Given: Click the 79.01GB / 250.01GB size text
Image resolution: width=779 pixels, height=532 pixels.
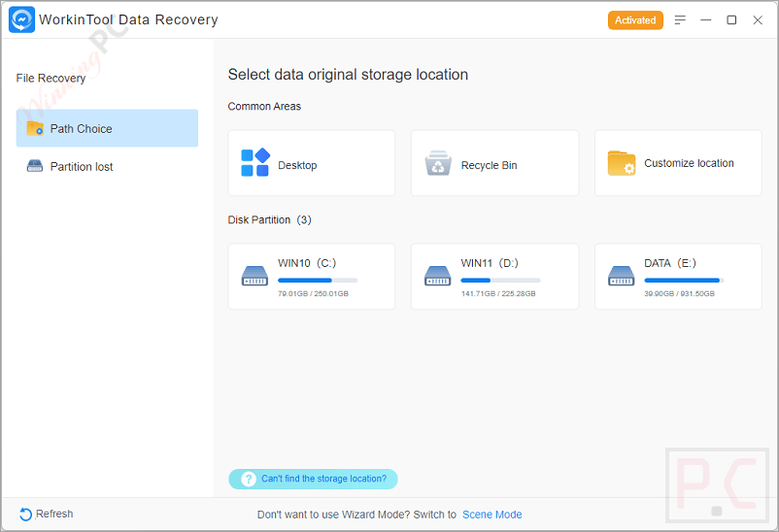Looking at the screenshot, I should coord(313,293).
